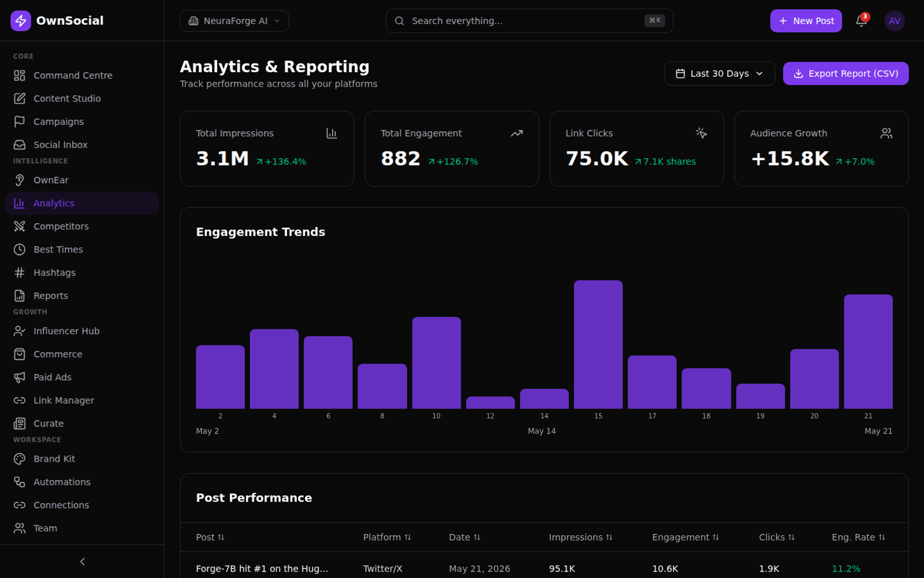Sort table by Date column
The width and height of the screenshot is (924, 578).
465,538
